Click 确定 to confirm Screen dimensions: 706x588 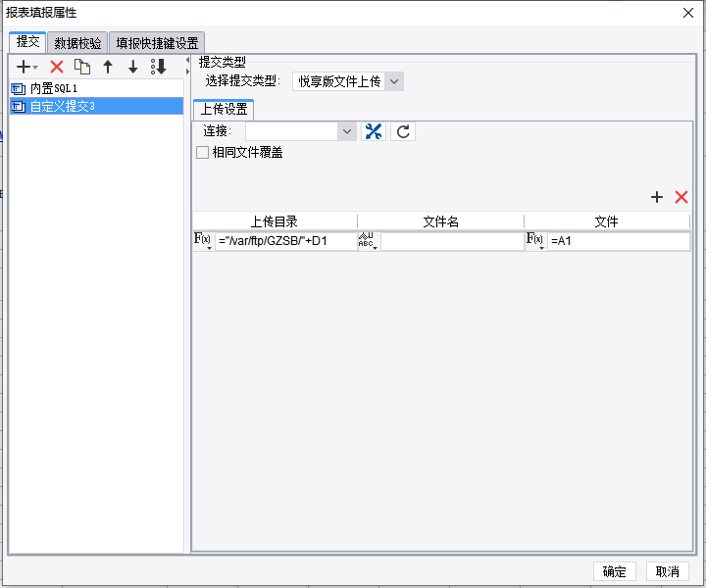click(614, 571)
